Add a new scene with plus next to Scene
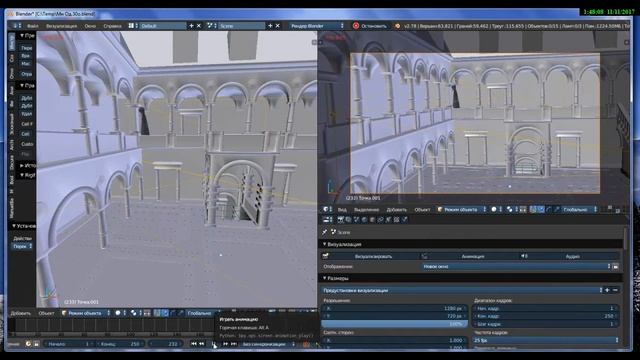The image size is (640, 360). pyautogui.click(x=270, y=26)
